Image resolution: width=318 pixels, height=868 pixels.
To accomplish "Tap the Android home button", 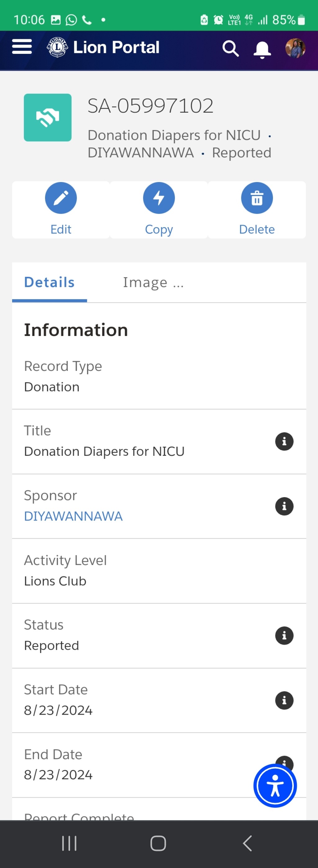I will (x=158, y=843).
